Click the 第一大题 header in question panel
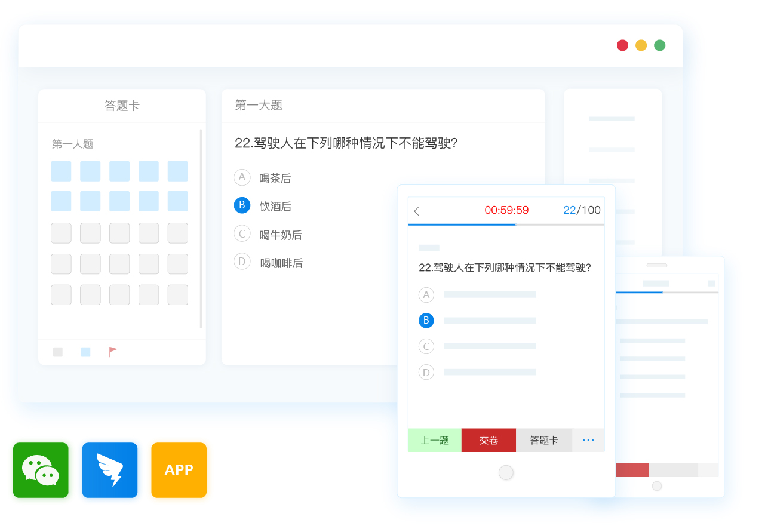The height and width of the screenshot is (532, 765). [259, 106]
